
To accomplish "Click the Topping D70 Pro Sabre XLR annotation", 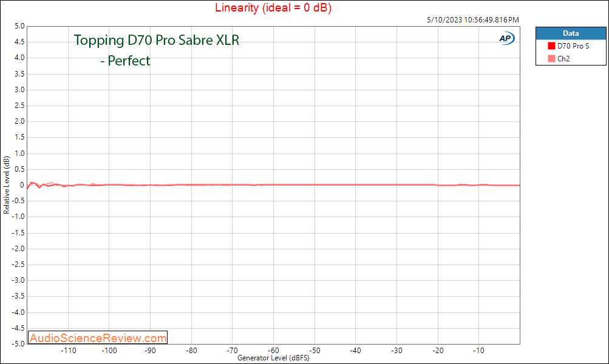I will [x=157, y=40].
